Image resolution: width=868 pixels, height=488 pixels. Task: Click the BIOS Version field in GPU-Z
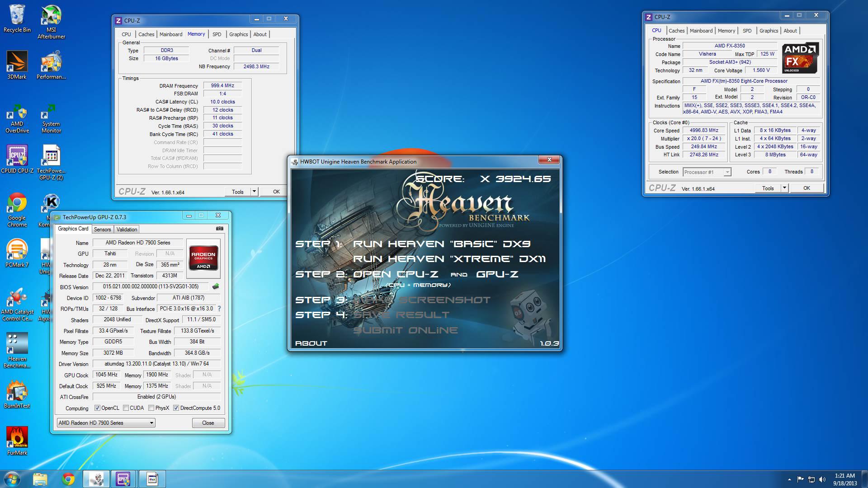[x=151, y=286]
